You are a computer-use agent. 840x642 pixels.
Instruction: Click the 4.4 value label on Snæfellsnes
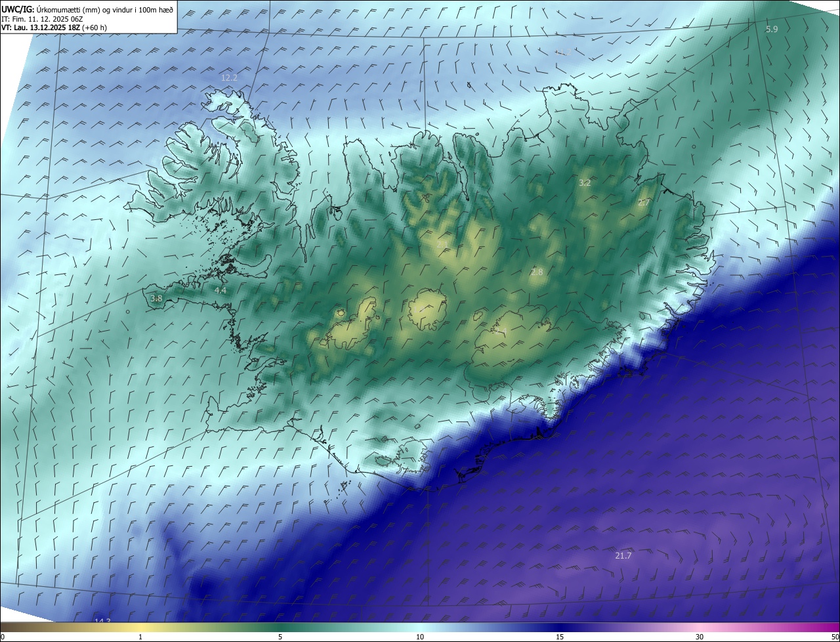(x=220, y=290)
